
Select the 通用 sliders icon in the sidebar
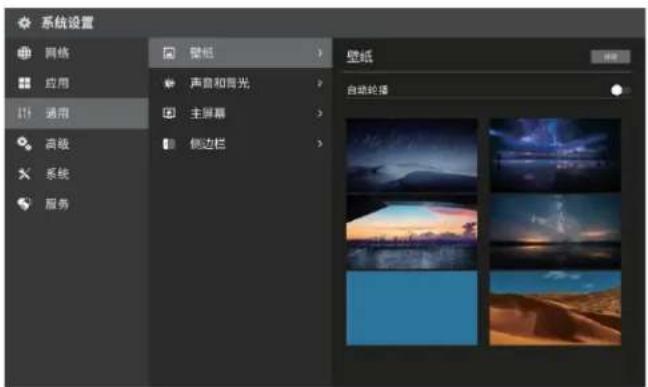click(24, 113)
